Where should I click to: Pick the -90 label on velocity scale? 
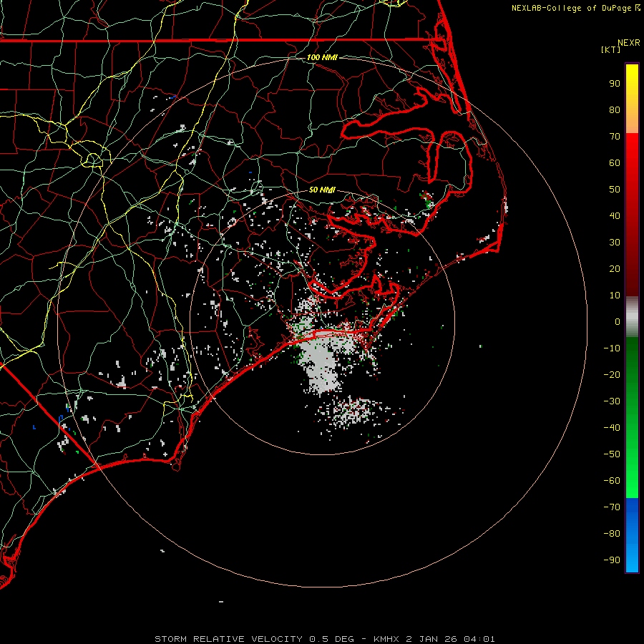(x=612, y=560)
